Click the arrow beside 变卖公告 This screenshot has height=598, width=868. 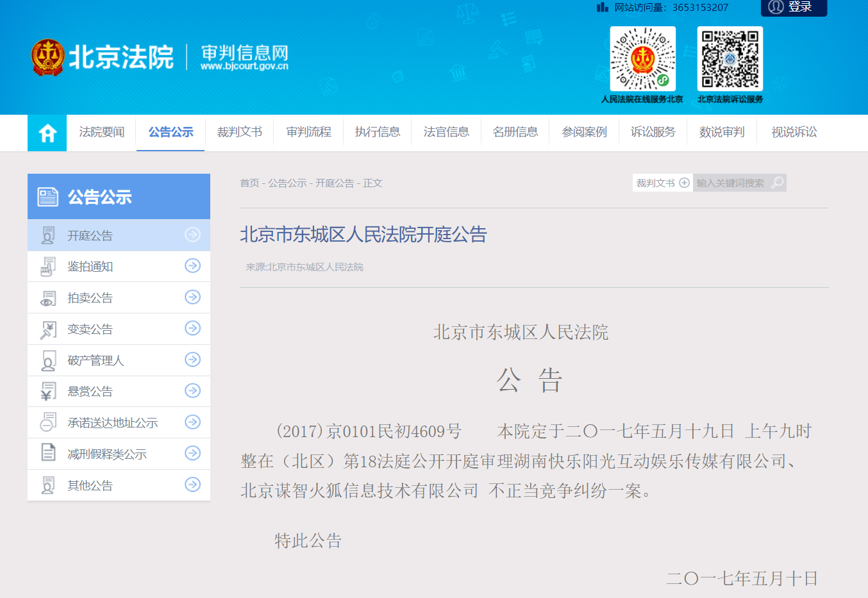pos(192,328)
